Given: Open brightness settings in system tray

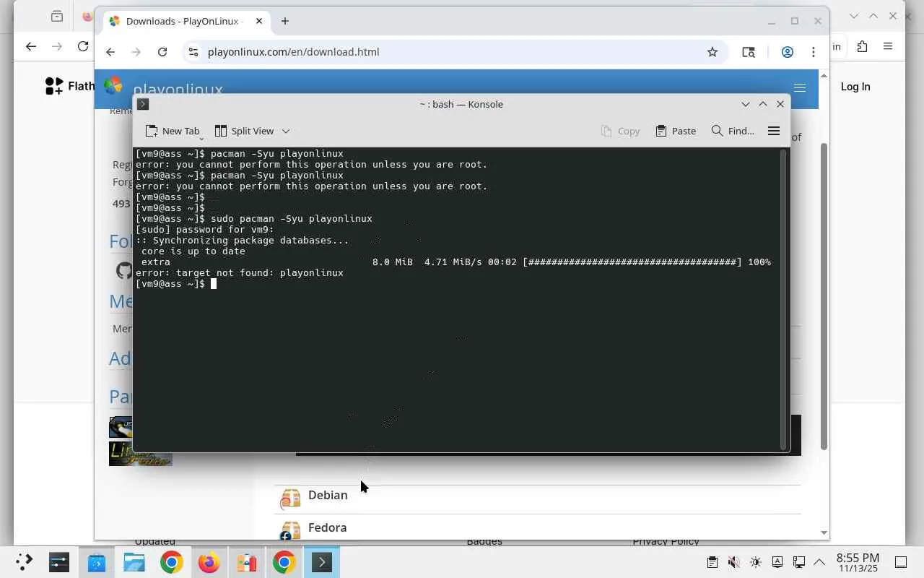Looking at the screenshot, I should (756, 562).
